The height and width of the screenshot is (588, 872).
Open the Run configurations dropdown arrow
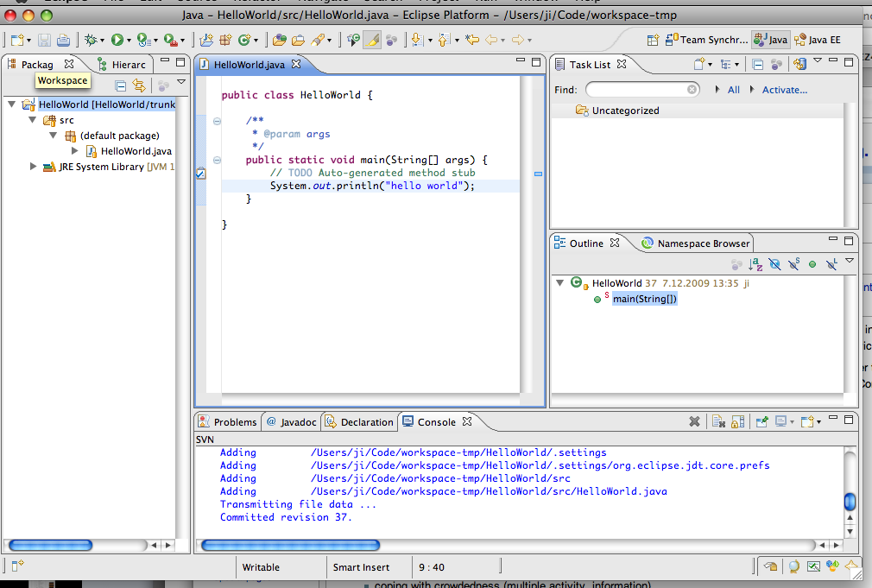pyautogui.click(x=129, y=40)
